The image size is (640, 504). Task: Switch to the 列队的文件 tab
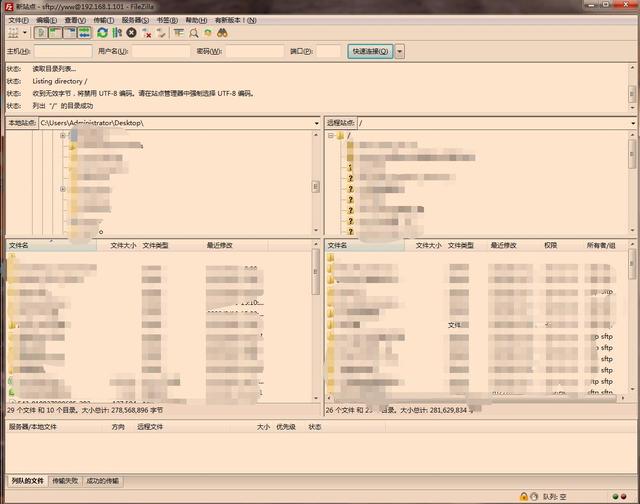pos(27,481)
